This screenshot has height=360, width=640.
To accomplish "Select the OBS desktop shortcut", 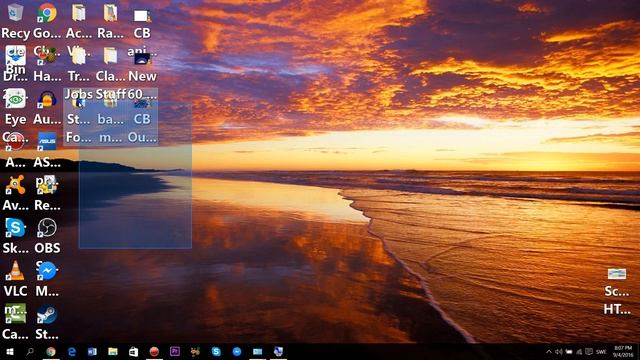I will click(47, 228).
